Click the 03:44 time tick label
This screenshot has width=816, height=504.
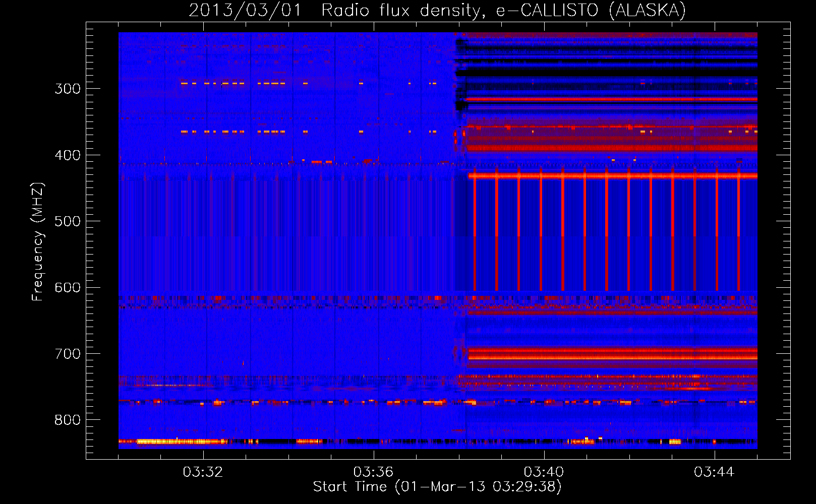click(x=714, y=472)
